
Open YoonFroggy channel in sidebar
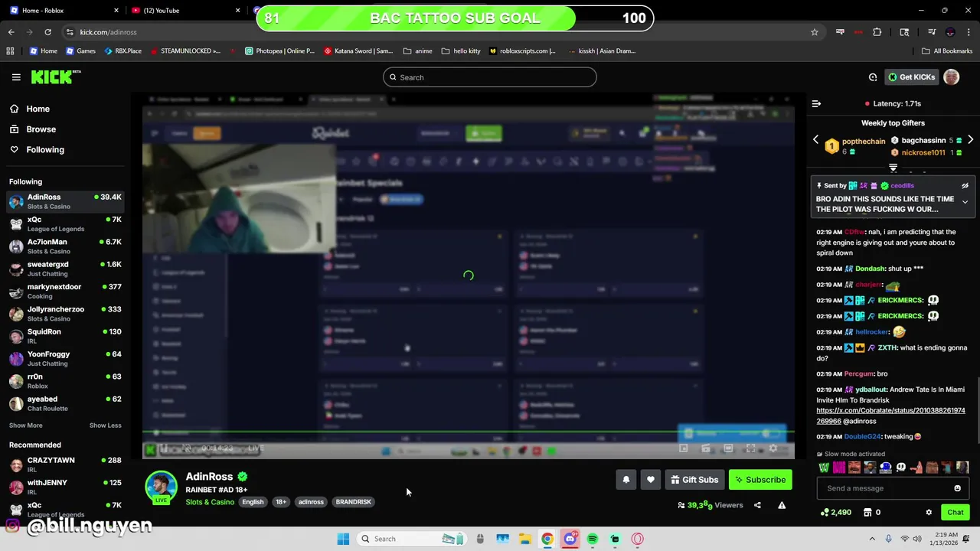tap(65, 358)
